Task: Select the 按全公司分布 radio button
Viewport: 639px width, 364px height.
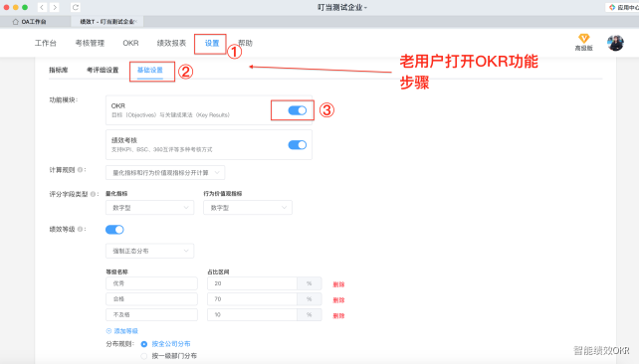Action: point(144,344)
